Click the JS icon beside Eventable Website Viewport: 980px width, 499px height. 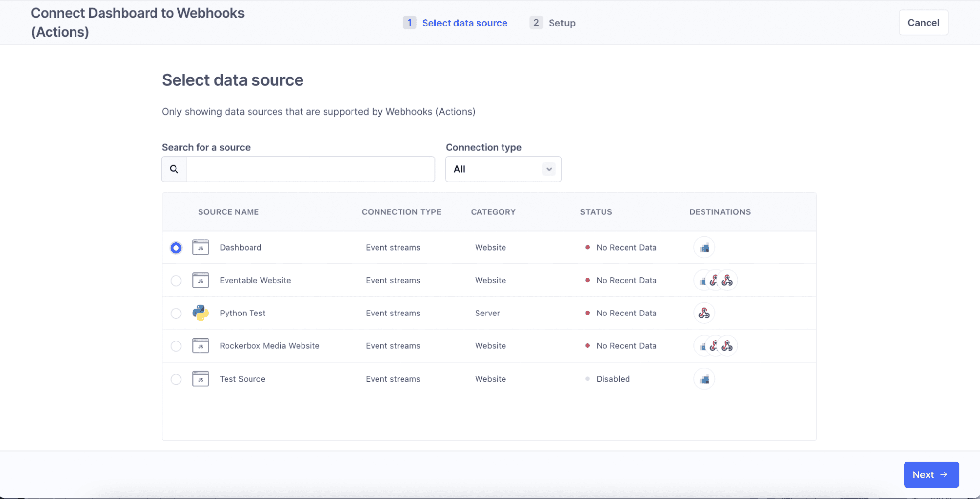[x=201, y=280]
